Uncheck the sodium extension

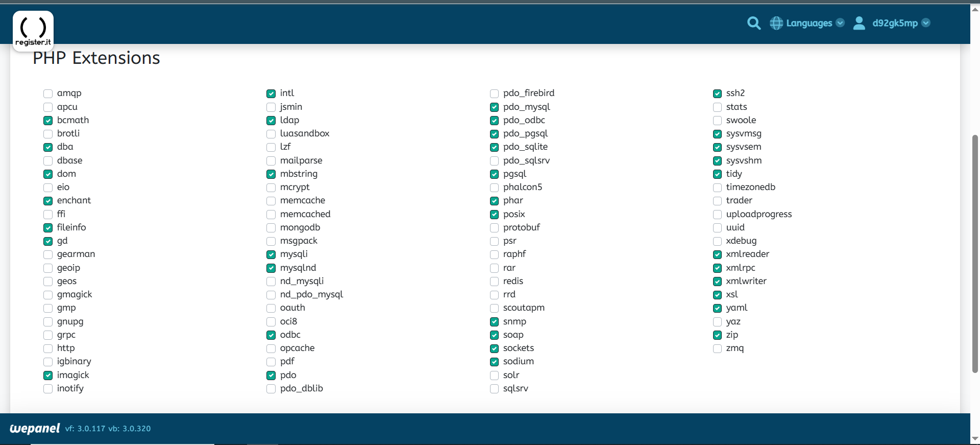click(x=494, y=362)
